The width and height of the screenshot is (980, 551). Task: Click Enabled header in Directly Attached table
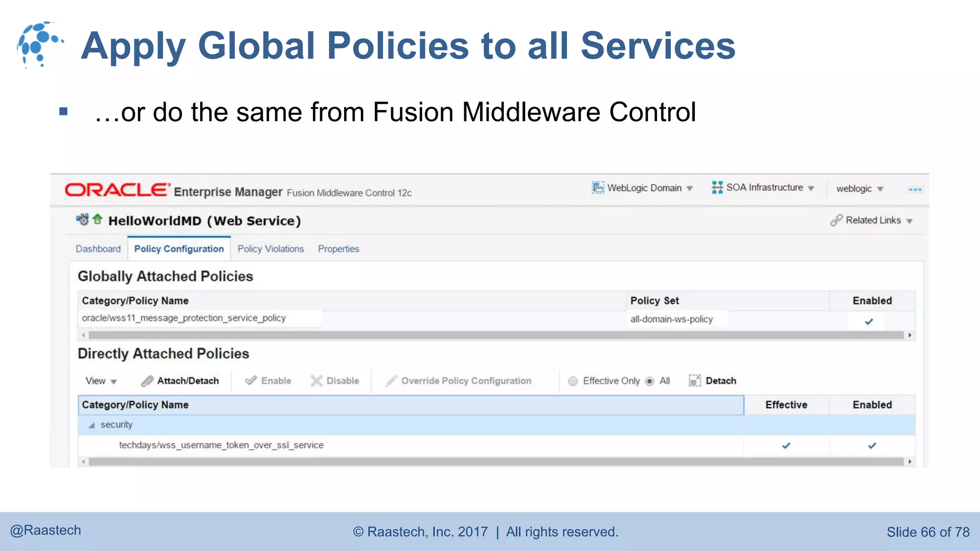pyautogui.click(x=872, y=405)
